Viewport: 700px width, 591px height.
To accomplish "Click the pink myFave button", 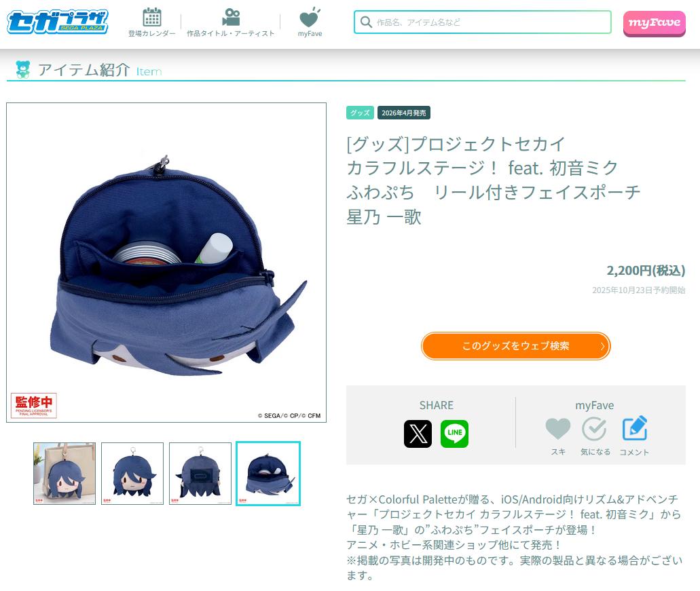I will [x=654, y=23].
